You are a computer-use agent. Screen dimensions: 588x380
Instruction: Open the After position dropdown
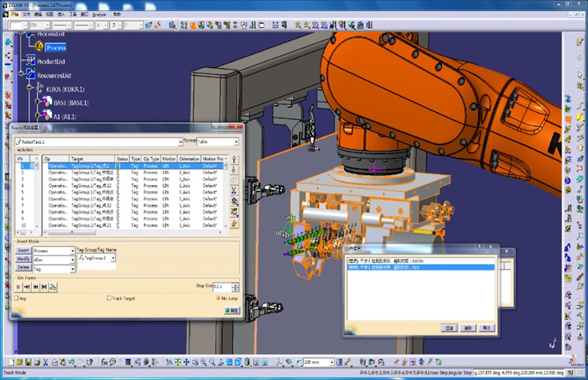tap(73, 260)
